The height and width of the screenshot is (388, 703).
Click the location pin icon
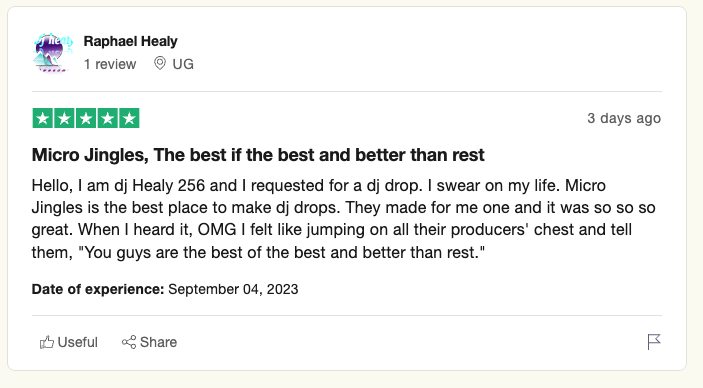[160, 63]
